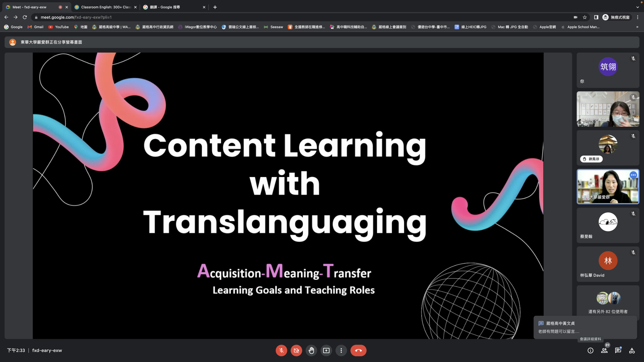Click the present screen button
The image size is (644, 362).
(326, 350)
